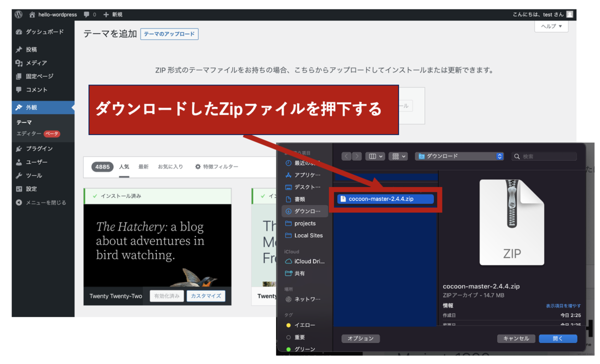This screenshot has height=364, width=600.
Task: Click the 共有 shared folder icon
Action: pyautogui.click(x=288, y=273)
